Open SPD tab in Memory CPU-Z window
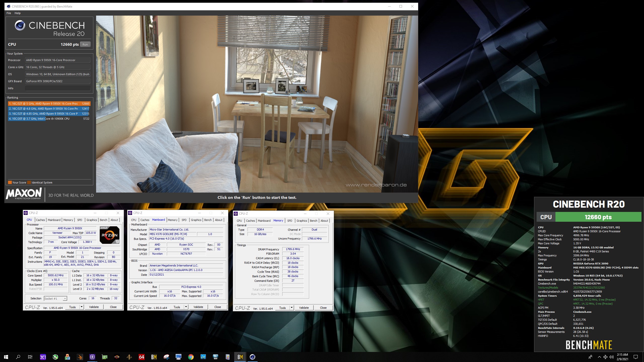The height and width of the screenshot is (362, 644). tap(290, 220)
